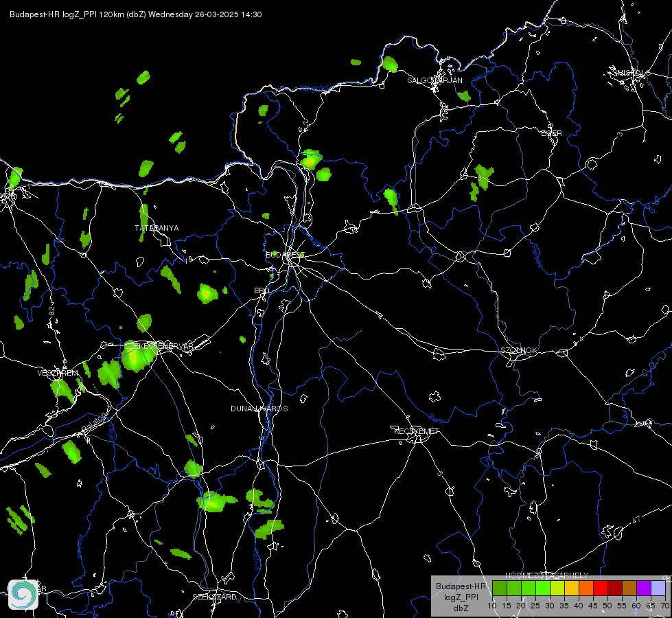The height and width of the screenshot is (618, 672).
Task: Select the 65-70 dBZ lavender legend swatch
Action: 659,588
